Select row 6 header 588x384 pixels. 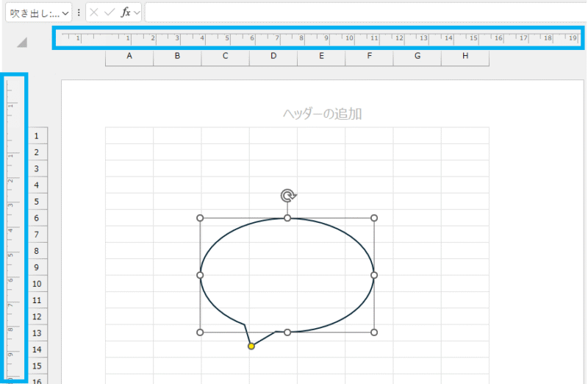pos(38,218)
